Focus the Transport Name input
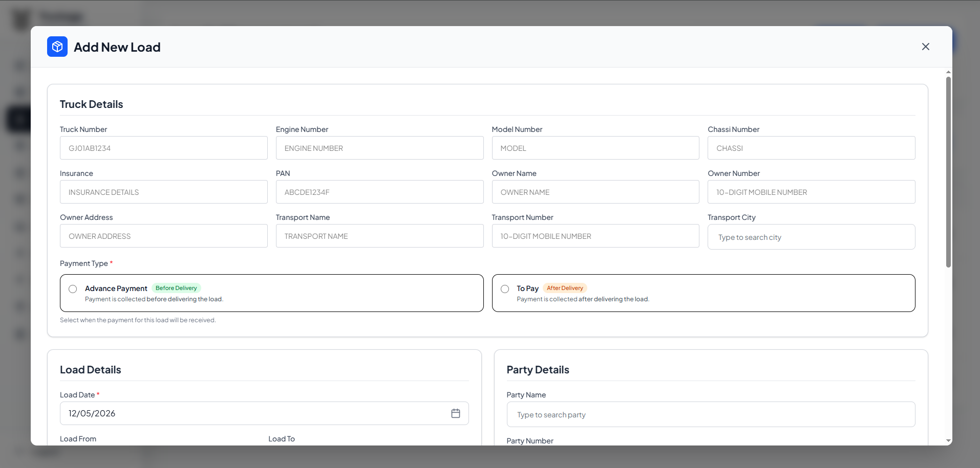 click(379, 236)
